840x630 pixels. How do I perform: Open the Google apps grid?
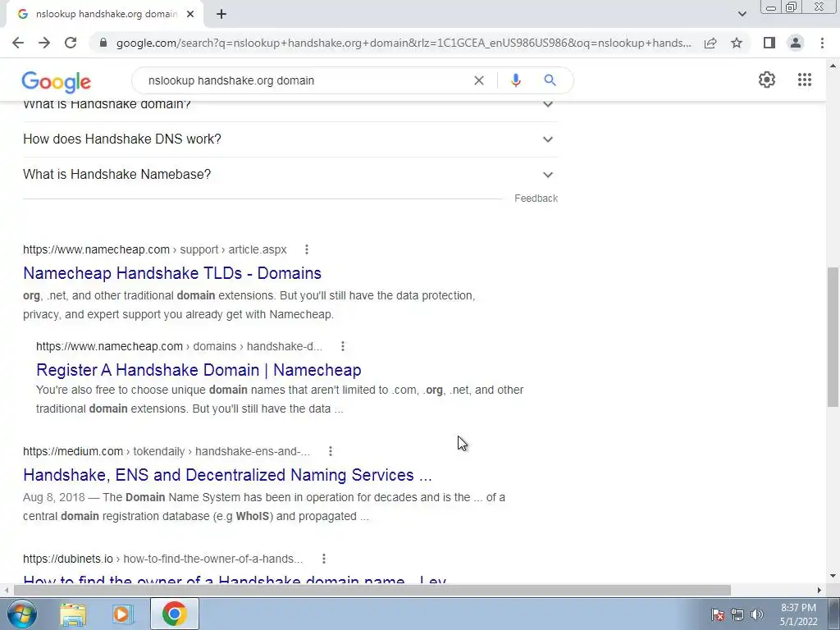[804, 80]
